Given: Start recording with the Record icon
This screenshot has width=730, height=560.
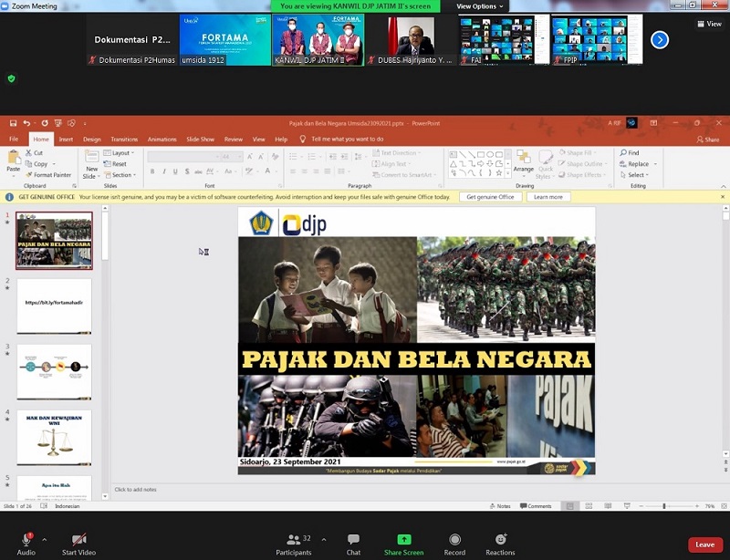Looking at the screenshot, I should pos(454,540).
